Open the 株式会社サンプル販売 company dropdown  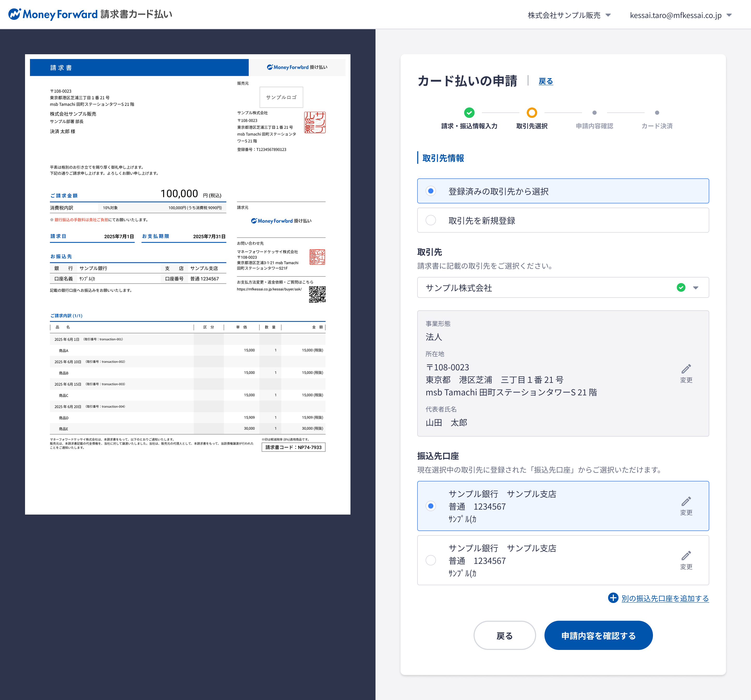click(x=569, y=15)
